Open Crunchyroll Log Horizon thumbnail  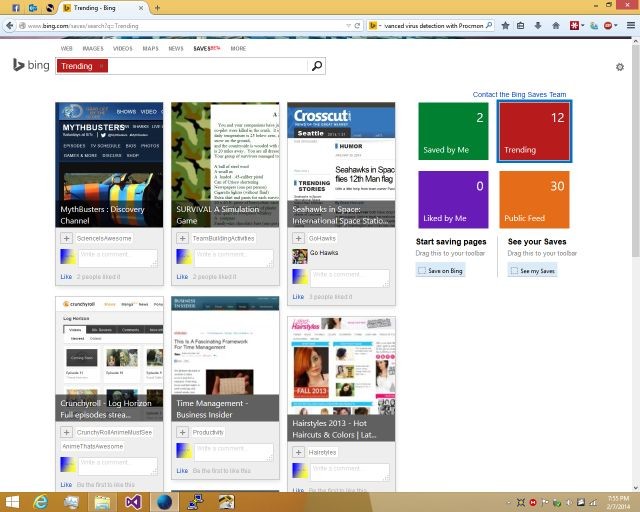(x=109, y=358)
